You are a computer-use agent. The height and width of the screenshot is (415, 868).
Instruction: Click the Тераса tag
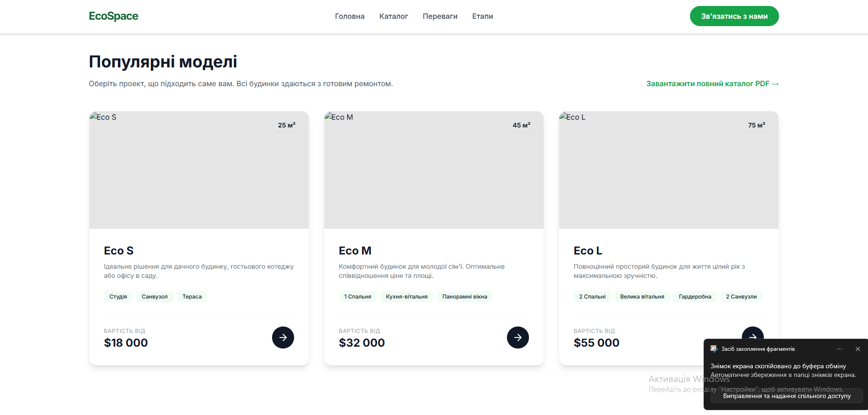pyautogui.click(x=192, y=297)
